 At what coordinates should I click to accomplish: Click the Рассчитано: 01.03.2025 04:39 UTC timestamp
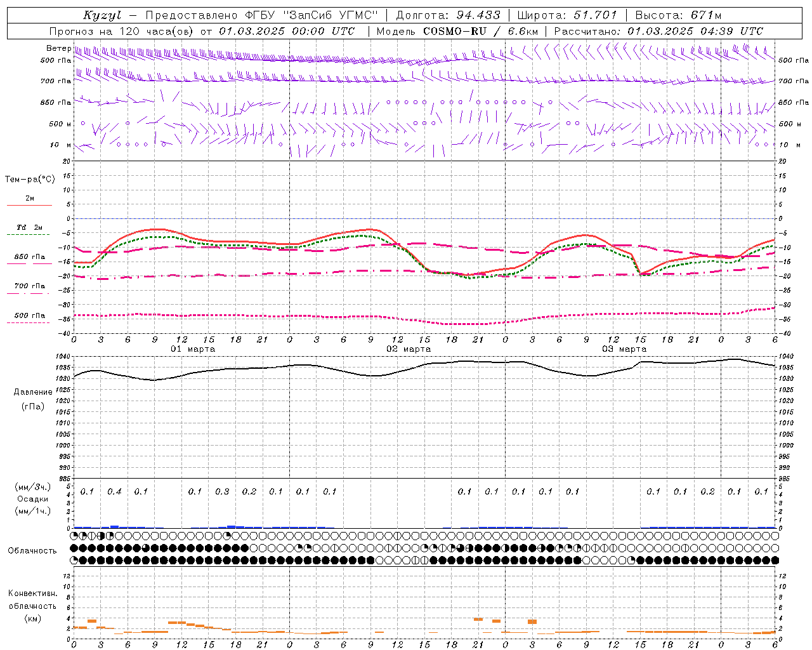(x=658, y=31)
